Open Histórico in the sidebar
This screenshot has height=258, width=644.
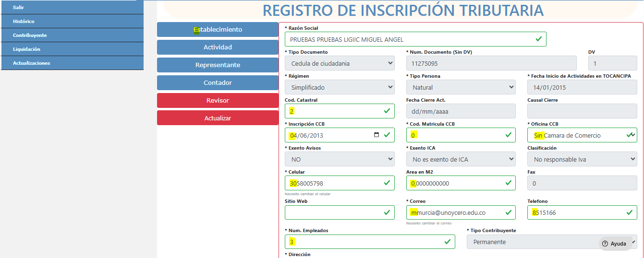[x=72, y=21]
